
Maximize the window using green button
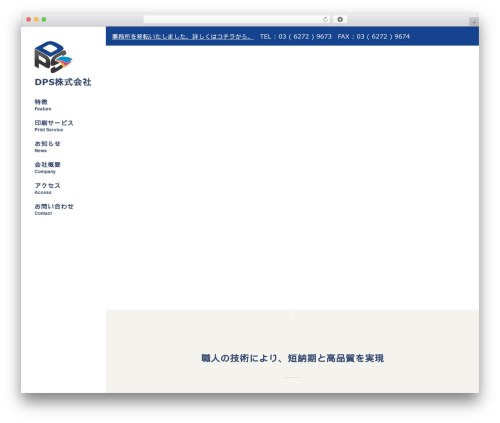tap(44, 19)
